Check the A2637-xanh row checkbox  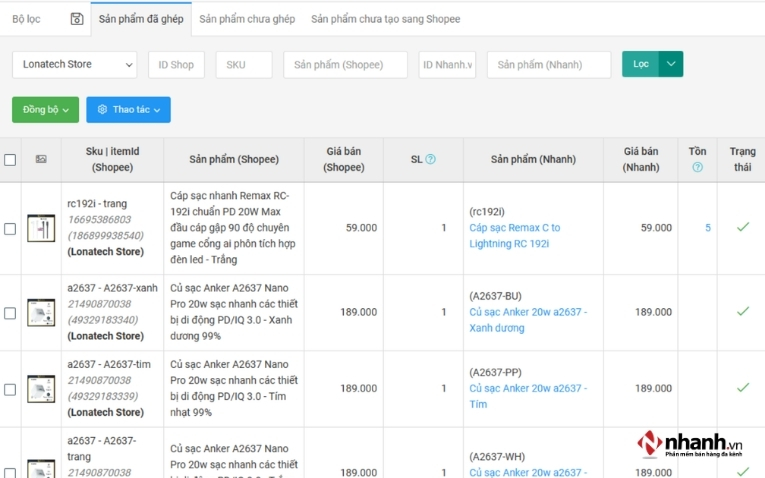tap(10, 313)
